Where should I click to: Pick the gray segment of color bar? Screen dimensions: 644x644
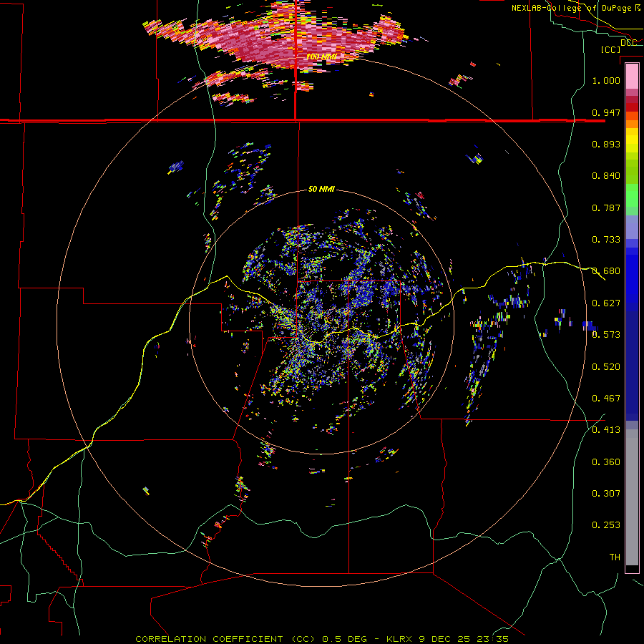point(632,497)
